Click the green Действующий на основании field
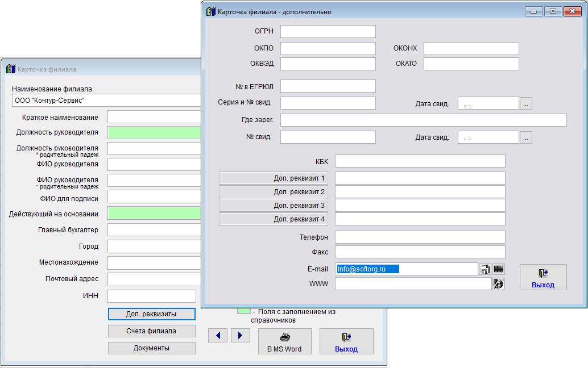The image size is (588, 368). 155,213
